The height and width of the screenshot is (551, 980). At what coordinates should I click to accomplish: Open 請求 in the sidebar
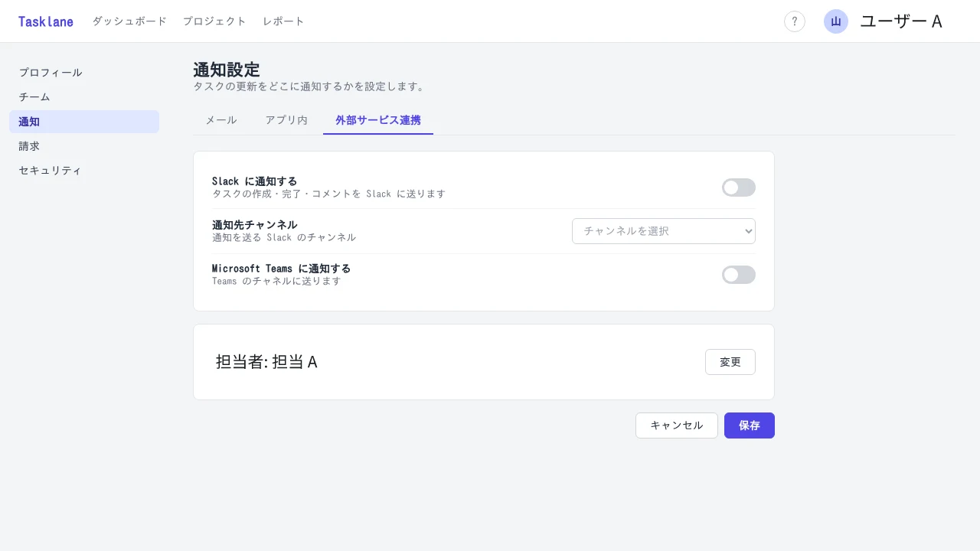pos(84,146)
